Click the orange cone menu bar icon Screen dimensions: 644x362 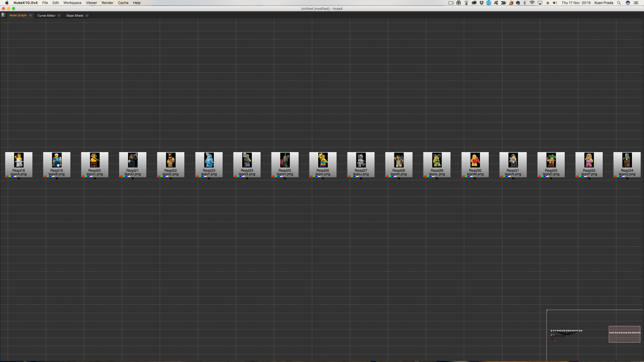(511, 3)
